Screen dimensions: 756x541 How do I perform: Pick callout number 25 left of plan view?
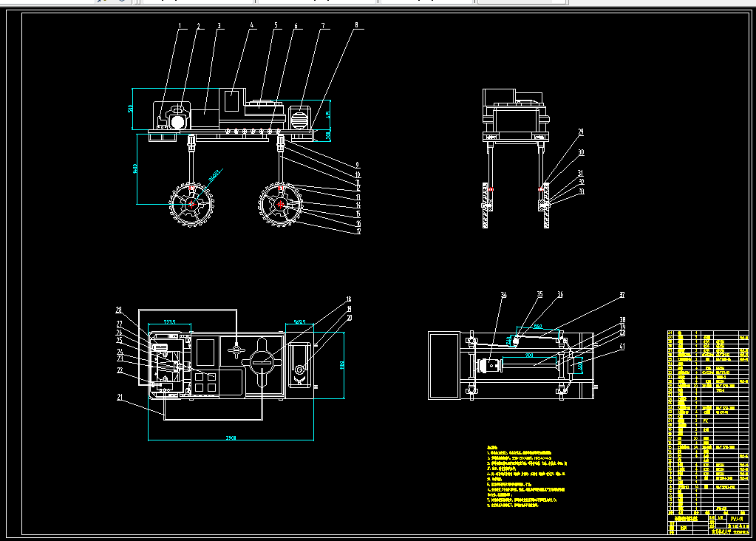119,340
